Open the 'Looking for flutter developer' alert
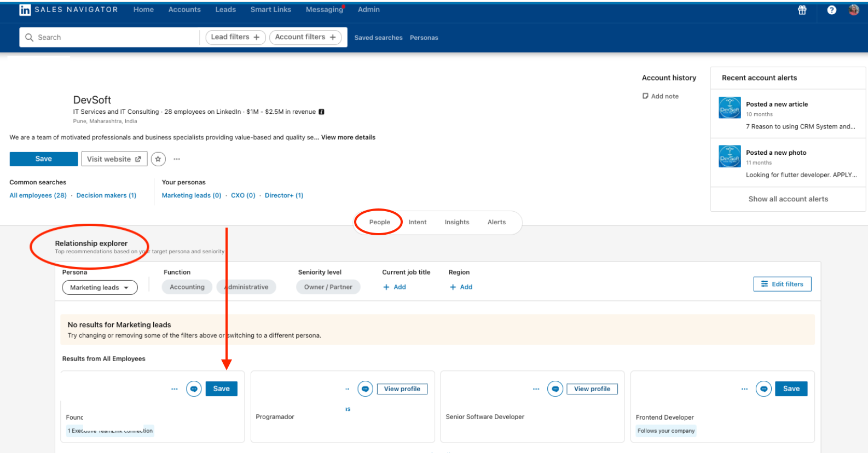 (x=801, y=175)
